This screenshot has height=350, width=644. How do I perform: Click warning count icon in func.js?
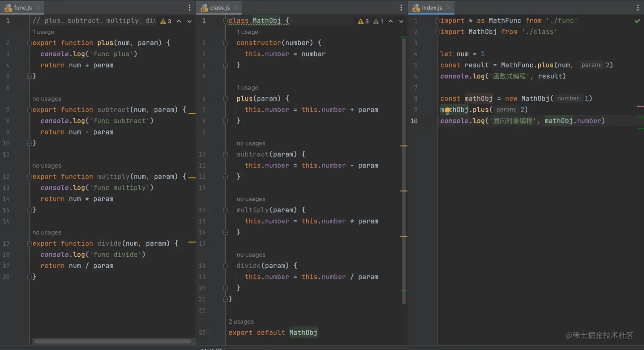[166, 21]
